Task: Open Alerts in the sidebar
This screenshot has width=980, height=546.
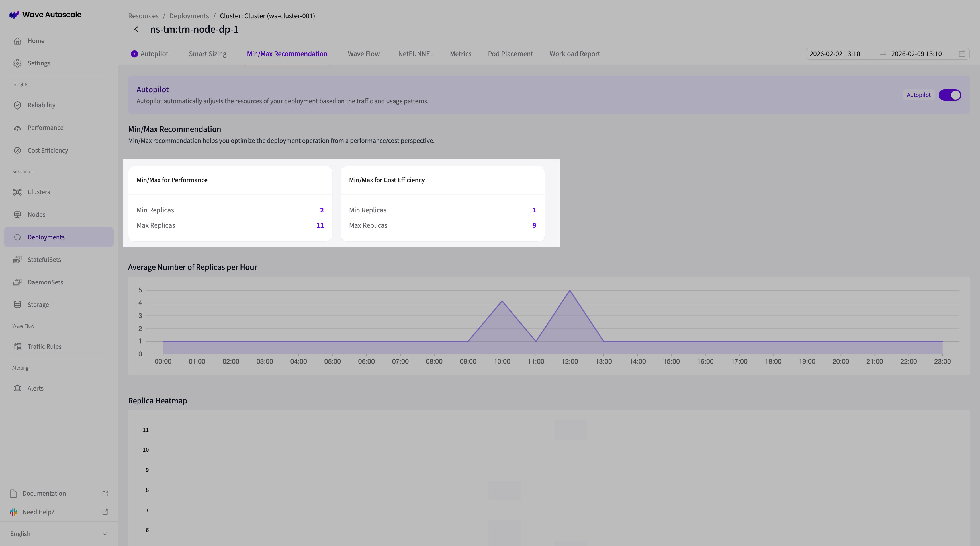Action: (59, 388)
